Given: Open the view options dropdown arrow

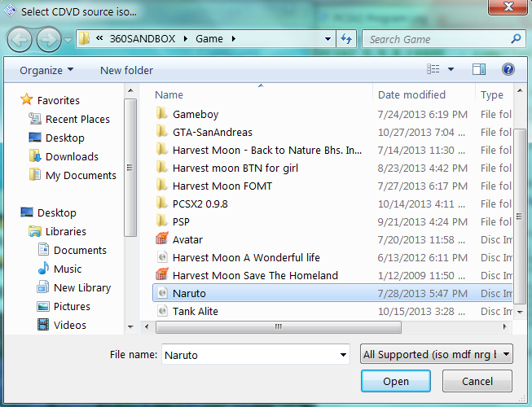Looking at the screenshot, I should pos(451,69).
